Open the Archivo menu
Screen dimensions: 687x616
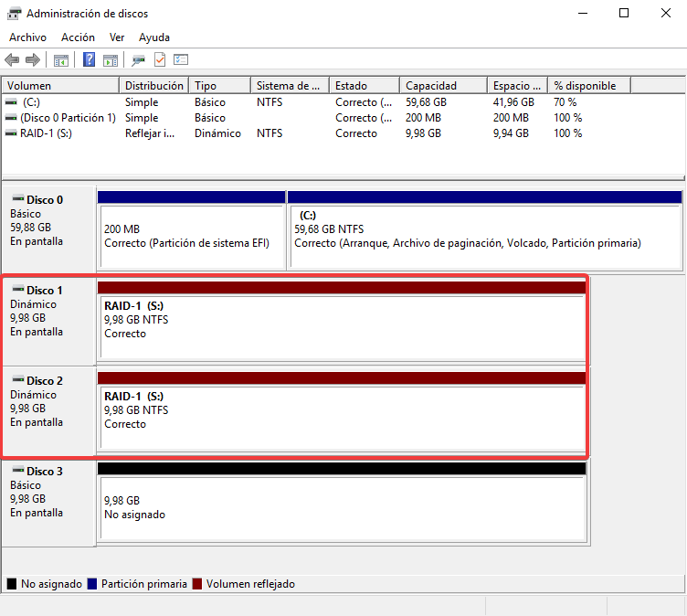[27, 37]
